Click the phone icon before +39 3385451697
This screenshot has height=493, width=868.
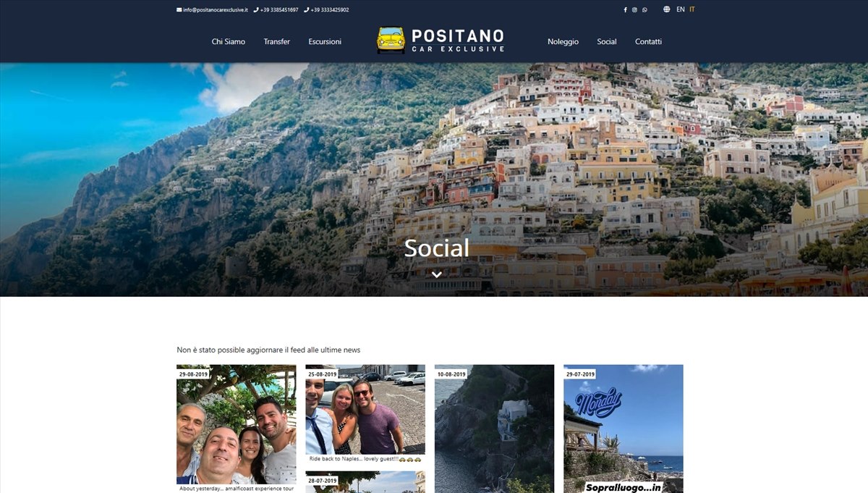click(256, 10)
